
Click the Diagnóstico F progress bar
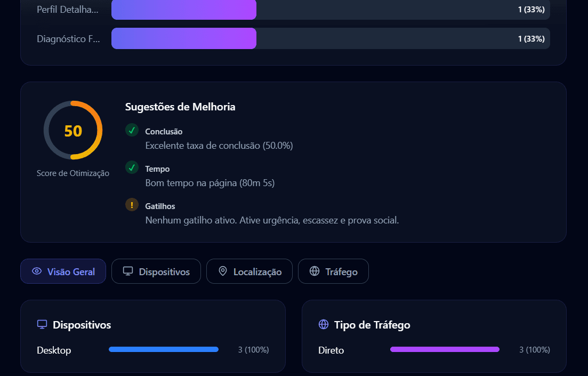[183, 38]
